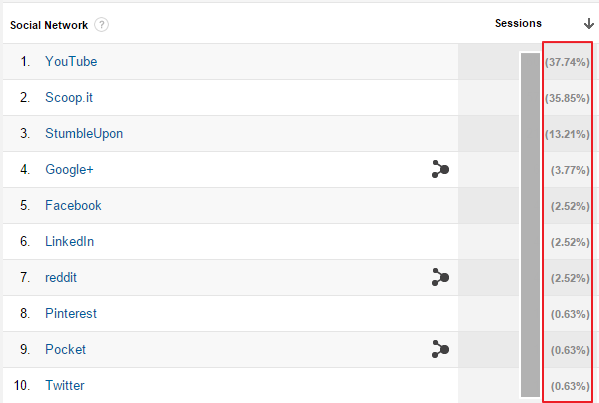
Task: Click the Social Network column header
Action: (x=49, y=25)
